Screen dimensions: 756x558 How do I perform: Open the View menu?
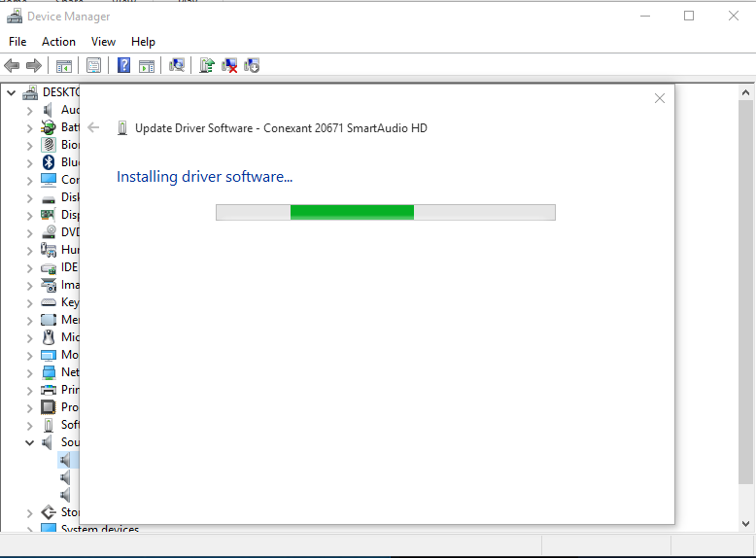click(x=103, y=42)
